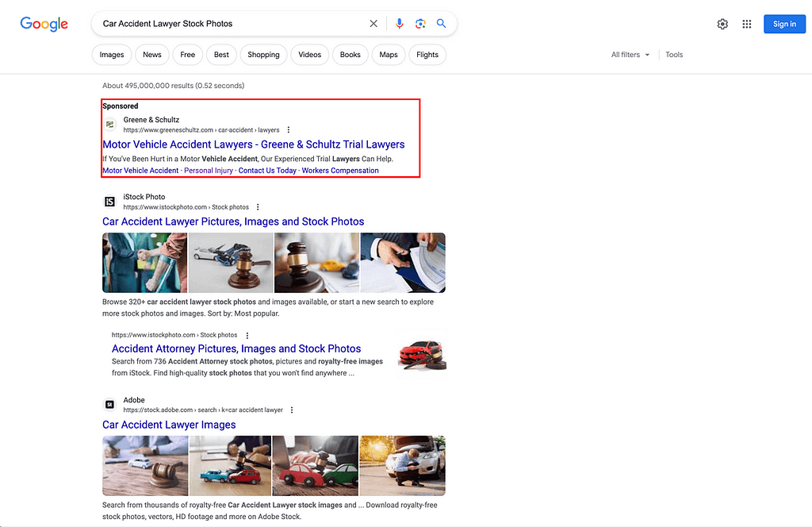Open three-dot menu for Accident Attorney result

coord(247,335)
